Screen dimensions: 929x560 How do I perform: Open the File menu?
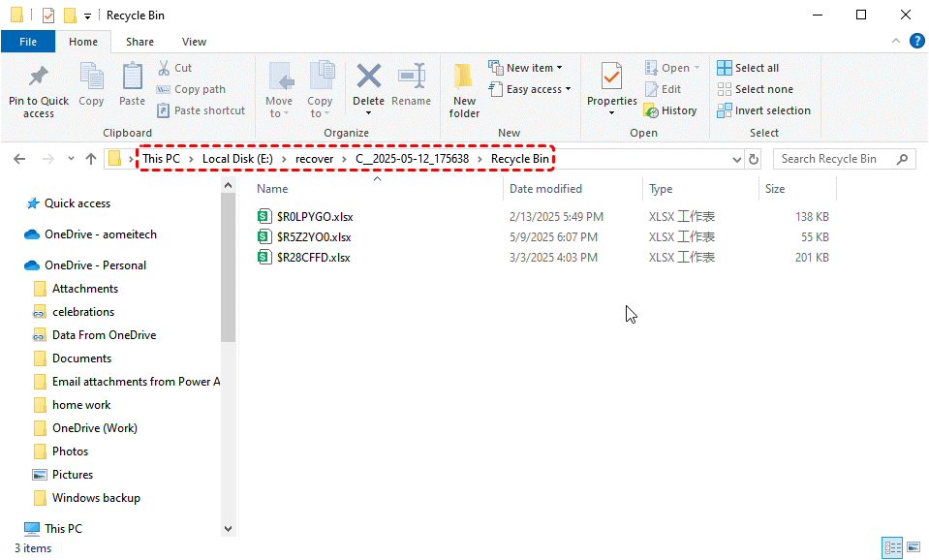click(28, 42)
